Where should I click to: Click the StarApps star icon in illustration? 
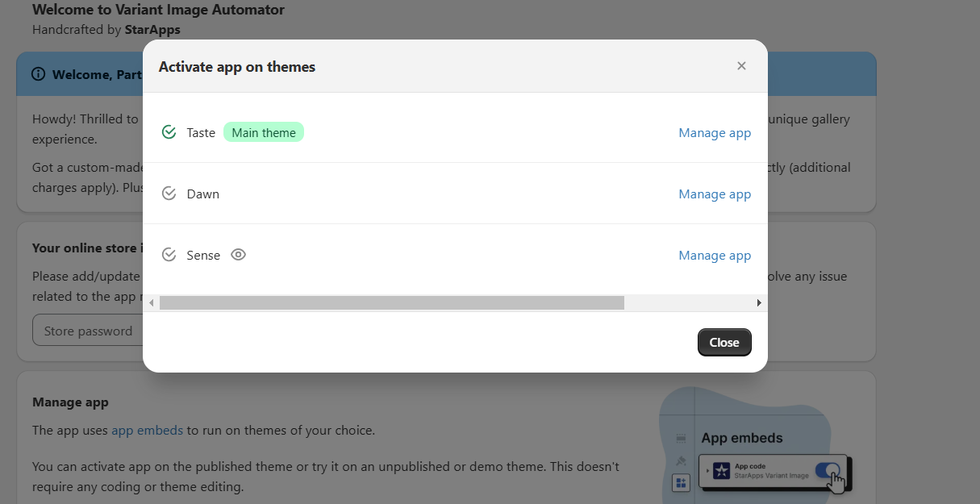pos(721,471)
